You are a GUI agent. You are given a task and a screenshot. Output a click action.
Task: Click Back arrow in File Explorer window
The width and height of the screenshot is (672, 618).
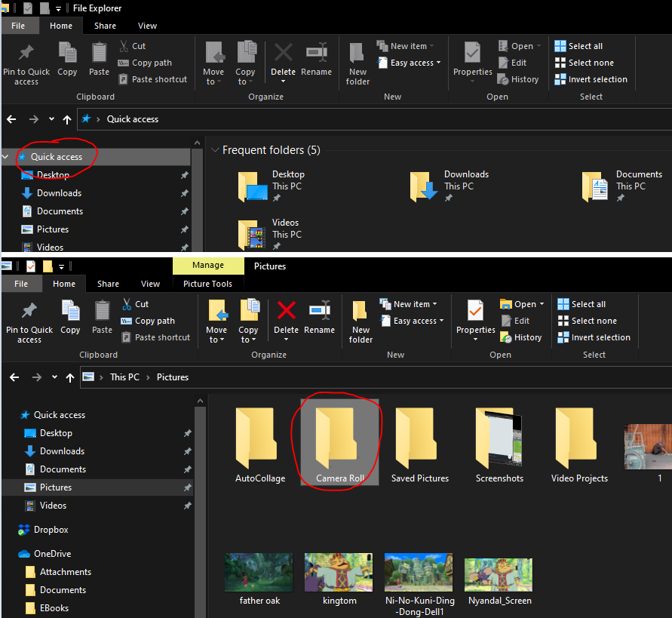point(11,119)
